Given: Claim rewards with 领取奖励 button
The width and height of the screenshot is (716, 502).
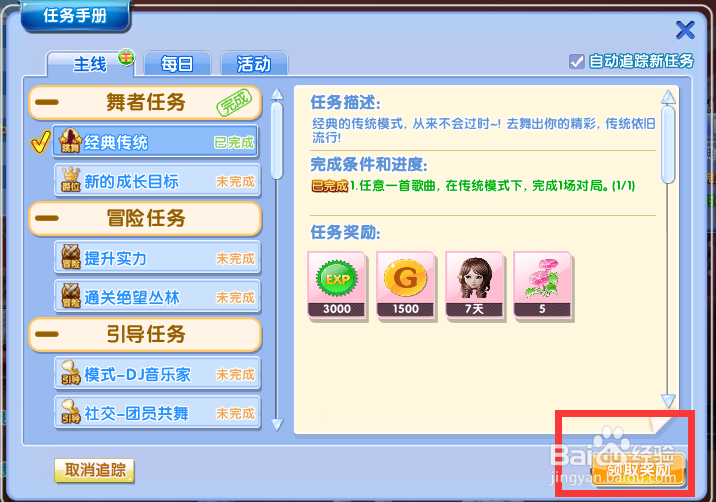Looking at the screenshot, I should tap(638, 470).
